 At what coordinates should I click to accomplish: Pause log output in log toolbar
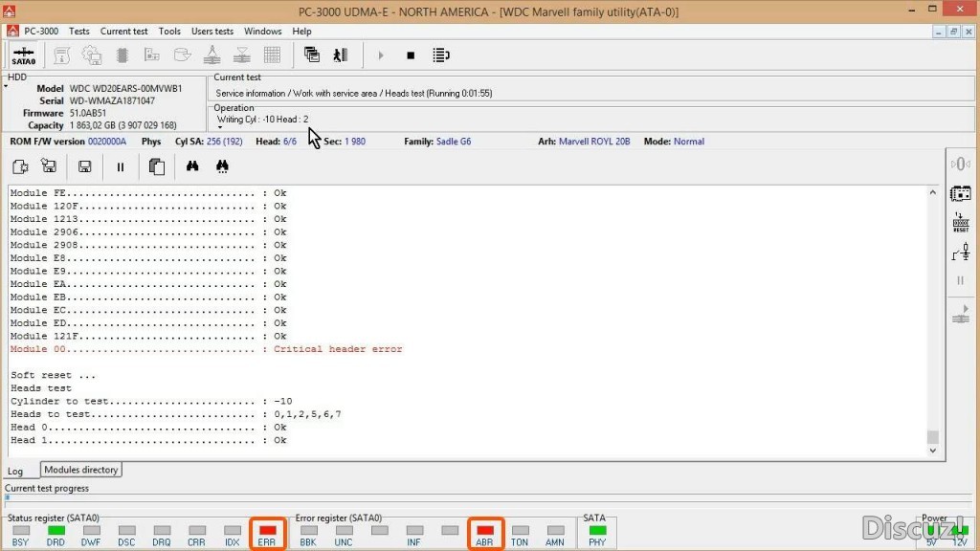click(121, 166)
